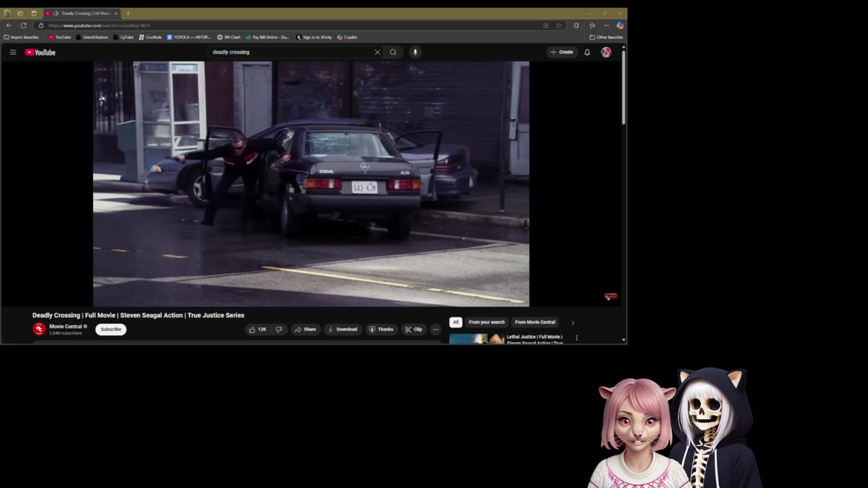Bookmark this page with the star icon
Screen dimensions: 868x488
559,25
